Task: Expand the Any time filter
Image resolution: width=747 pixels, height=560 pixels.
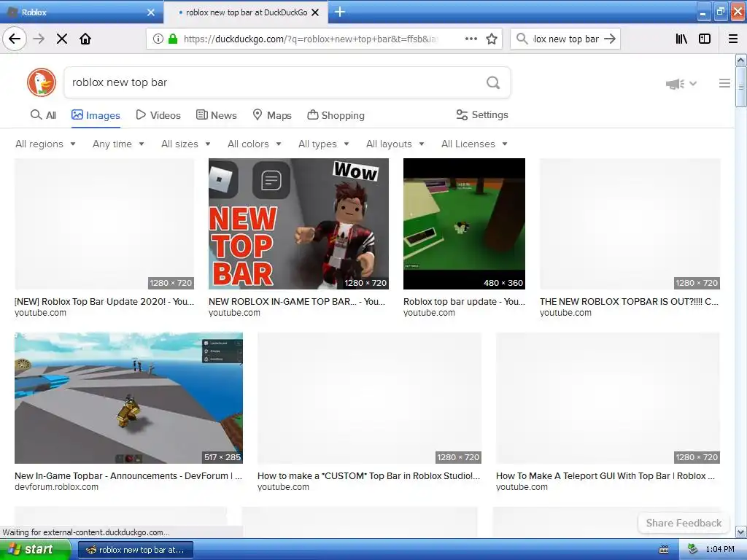Action: 118,144
